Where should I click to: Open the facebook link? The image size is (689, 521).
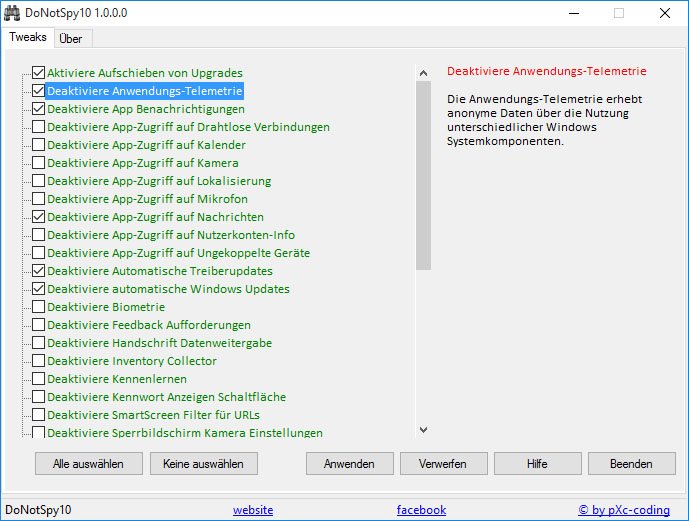(421, 510)
